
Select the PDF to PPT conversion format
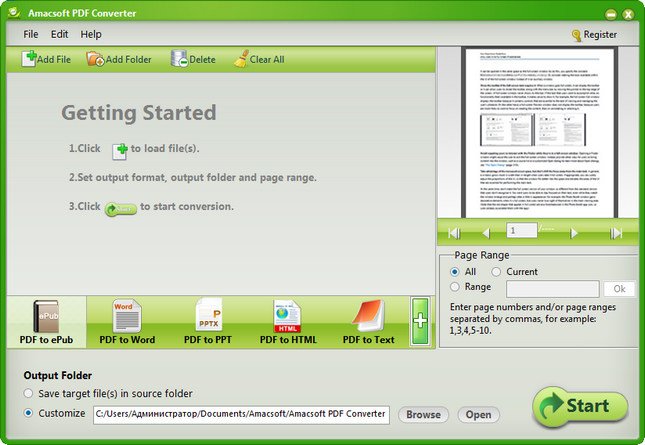click(x=208, y=322)
